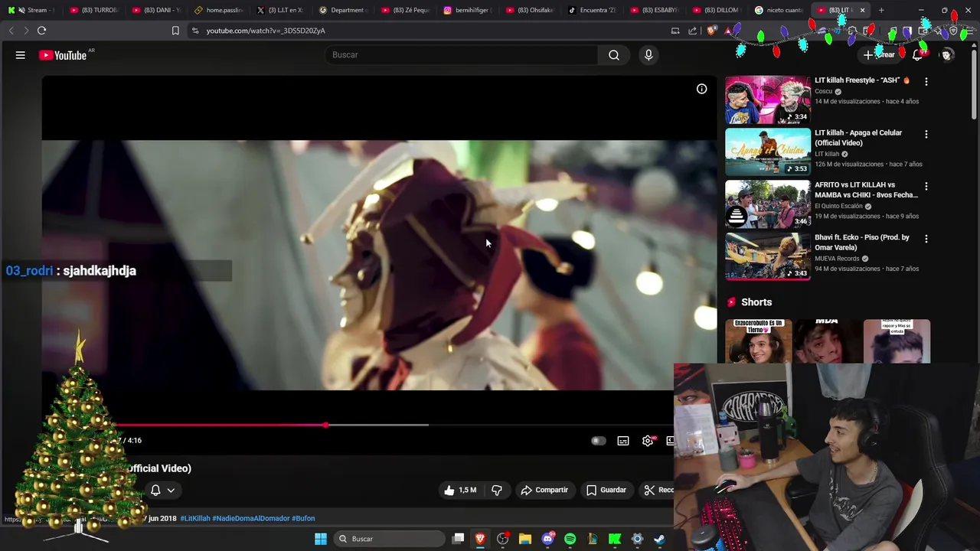Toggle the autoplay switch in the player
This screenshot has width=980, height=551.
point(598,441)
